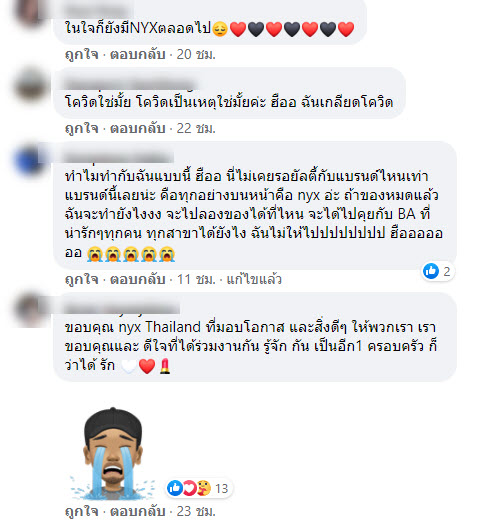481x523 pixels.
Task: Open the reactions on the sticker comment
Action: [199, 488]
